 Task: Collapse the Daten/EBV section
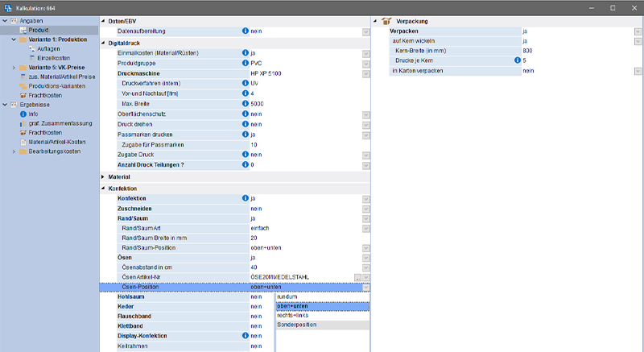click(103, 21)
